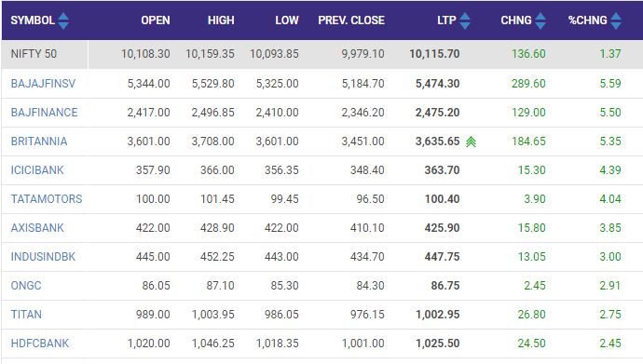Viewport: 643px width, 364px height.
Task: Open ONGC stock link
Action: pyautogui.click(x=26, y=286)
